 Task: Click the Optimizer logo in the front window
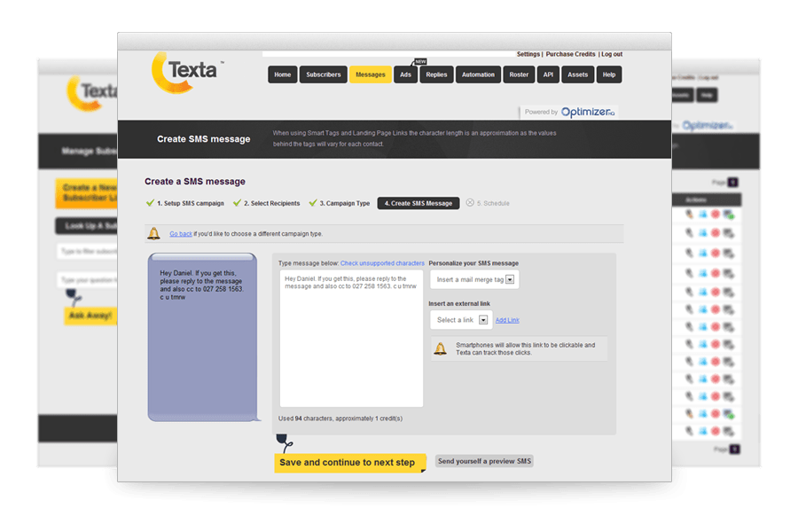(588, 112)
